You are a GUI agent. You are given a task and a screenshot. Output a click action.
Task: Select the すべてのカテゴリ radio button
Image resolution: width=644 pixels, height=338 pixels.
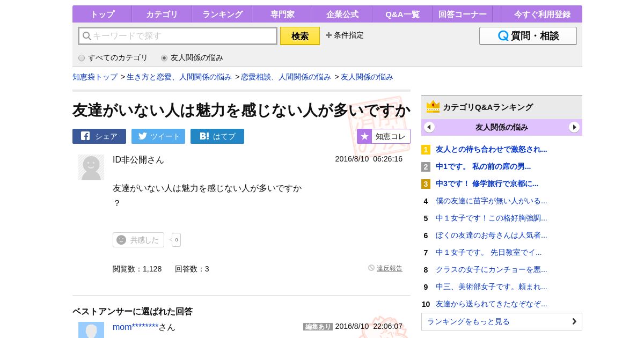[82, 58]
